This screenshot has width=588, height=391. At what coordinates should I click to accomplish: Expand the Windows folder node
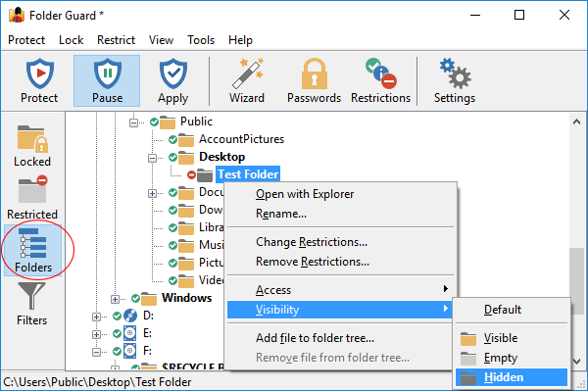click(x=115, y=299)
